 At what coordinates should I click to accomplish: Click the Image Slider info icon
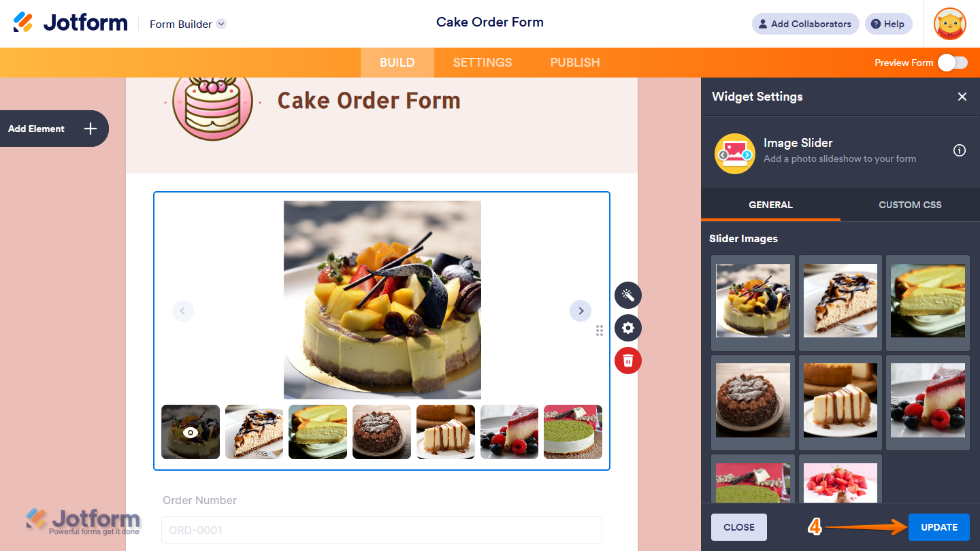point(960,150)
